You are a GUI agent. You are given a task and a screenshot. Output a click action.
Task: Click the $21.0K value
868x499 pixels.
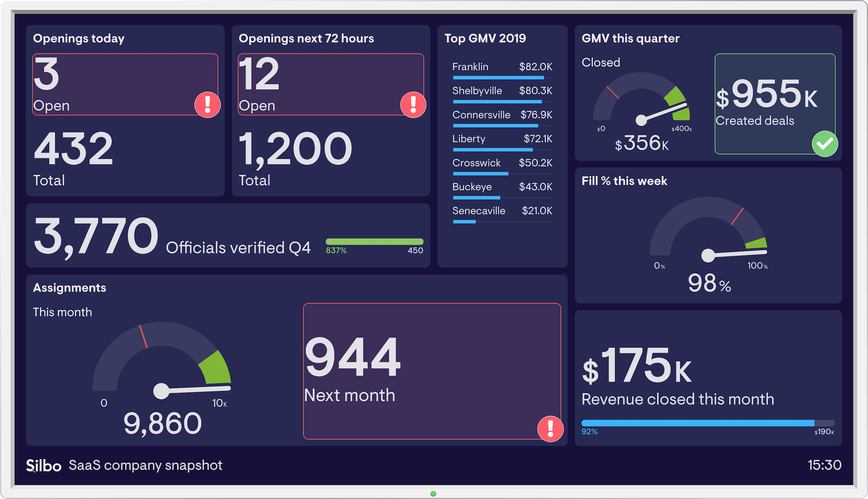[537, 211]
